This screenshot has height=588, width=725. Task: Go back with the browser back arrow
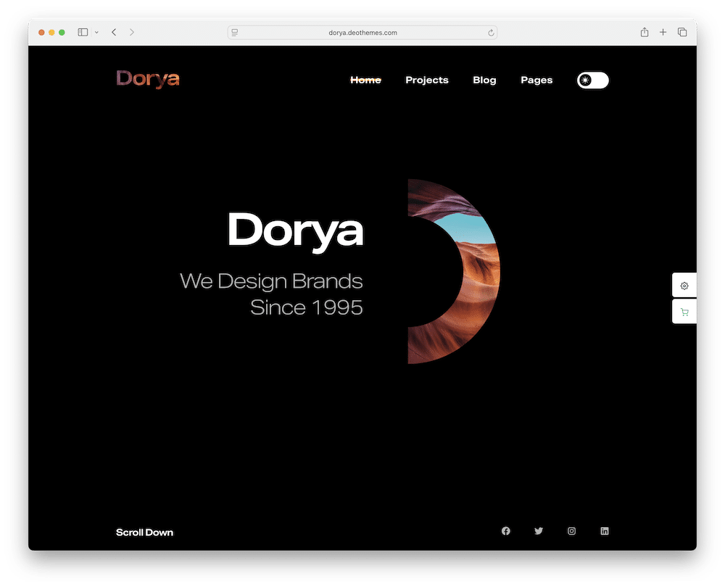point(114,33)
